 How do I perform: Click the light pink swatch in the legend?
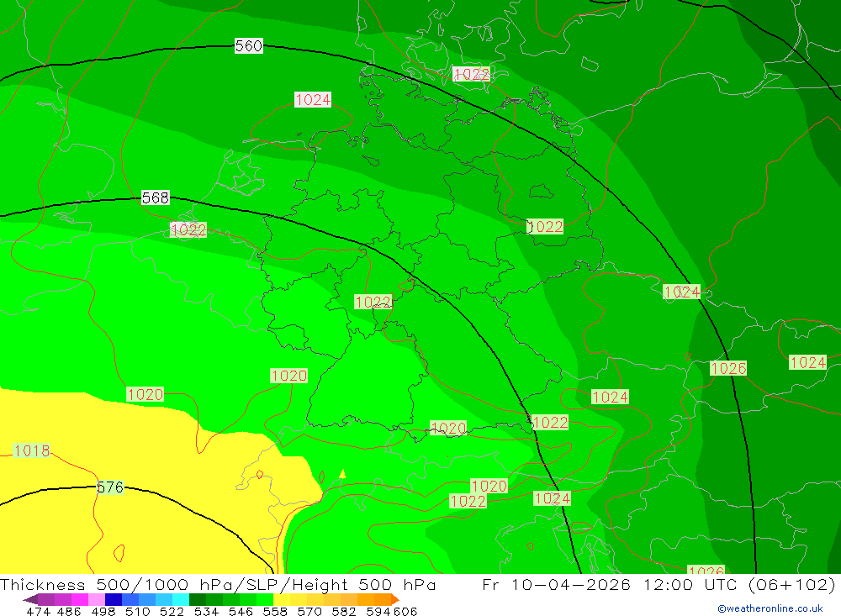coord(97,599)
